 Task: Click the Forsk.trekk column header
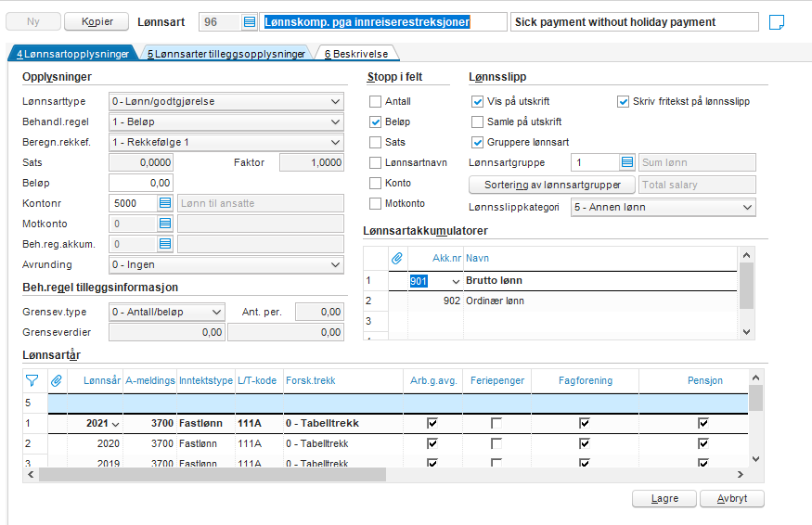tap(343, 380)
